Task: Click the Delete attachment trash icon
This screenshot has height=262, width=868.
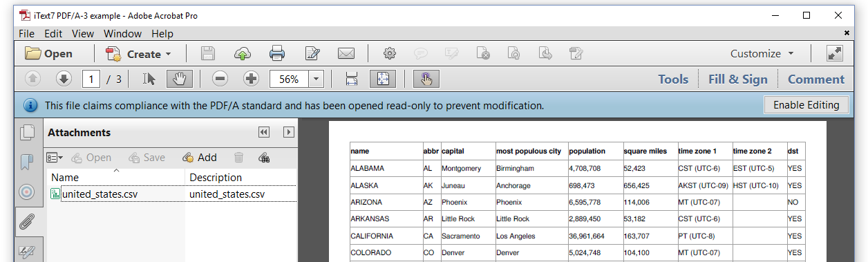Action: pos(238,158)
